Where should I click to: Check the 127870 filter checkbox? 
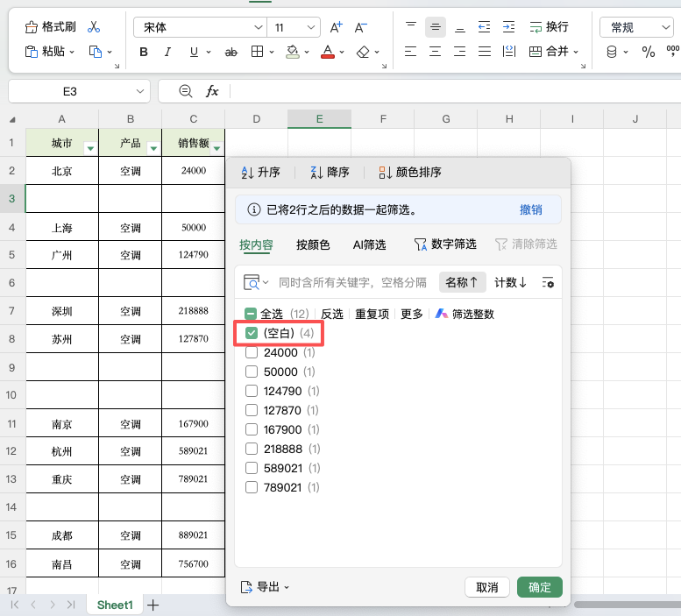(x=252, y=410)
